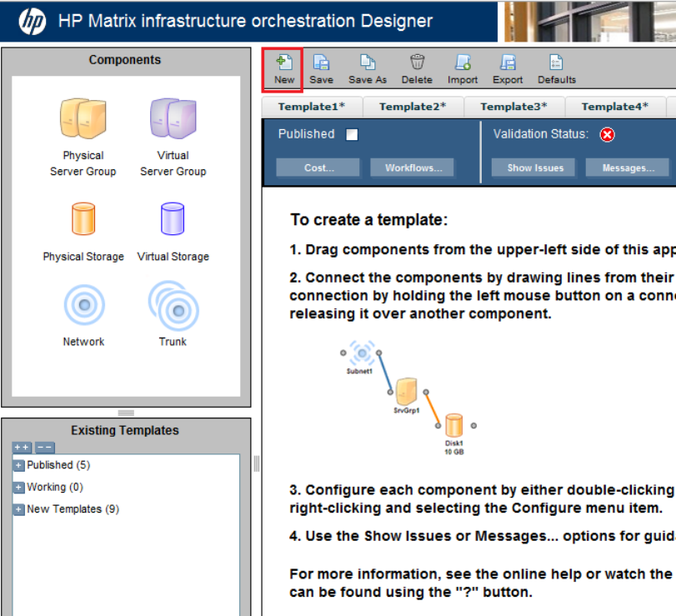Switch to the Template2 tab
Screen dimensions: 676x616
pos(413,107)
